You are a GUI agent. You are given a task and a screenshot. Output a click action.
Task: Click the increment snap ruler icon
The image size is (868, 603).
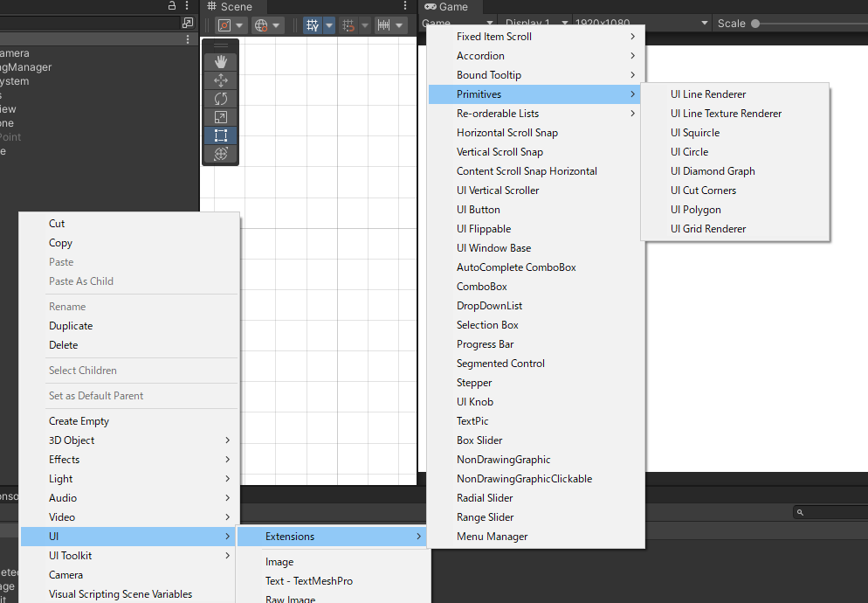coord(383,25)
